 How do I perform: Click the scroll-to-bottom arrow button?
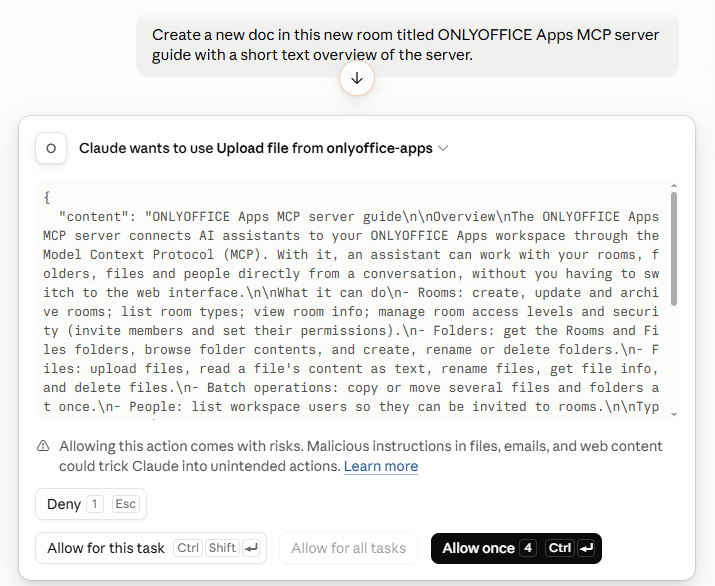(x=357, y=78)
